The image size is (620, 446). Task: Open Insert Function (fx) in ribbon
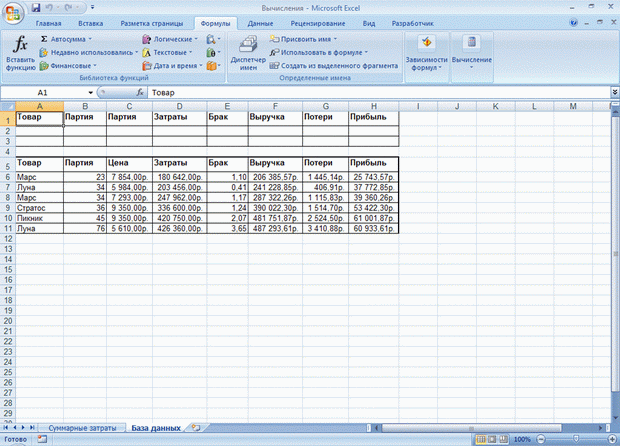pos(20,53)
